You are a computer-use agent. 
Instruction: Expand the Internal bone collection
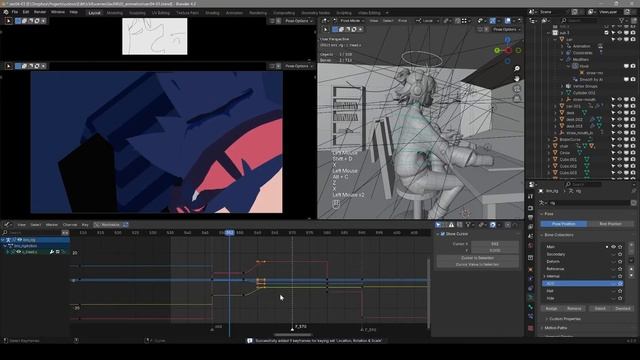tap(544, 276)
